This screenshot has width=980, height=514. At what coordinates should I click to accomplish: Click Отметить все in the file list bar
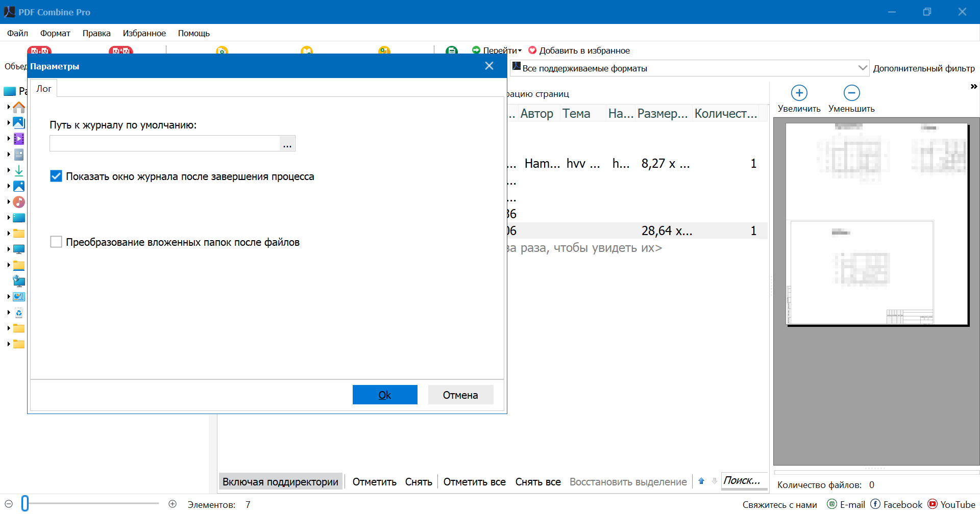pos(475,482)
